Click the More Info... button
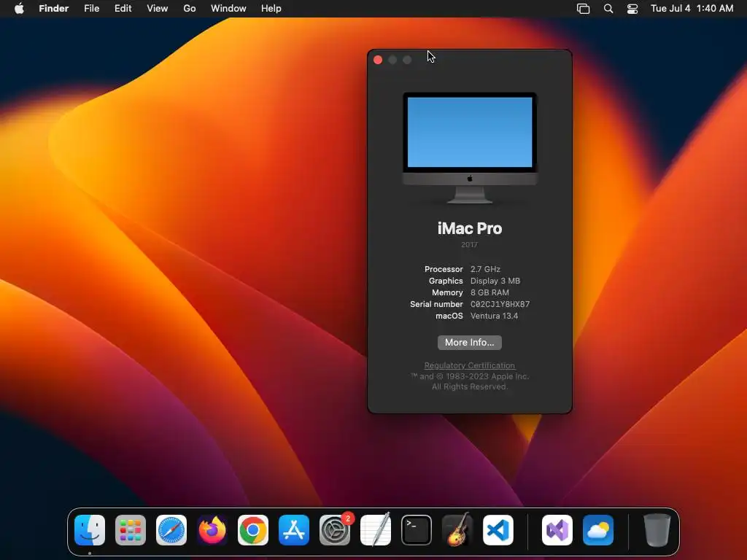This screenshot has height=560, width=747. coord(470,343)
